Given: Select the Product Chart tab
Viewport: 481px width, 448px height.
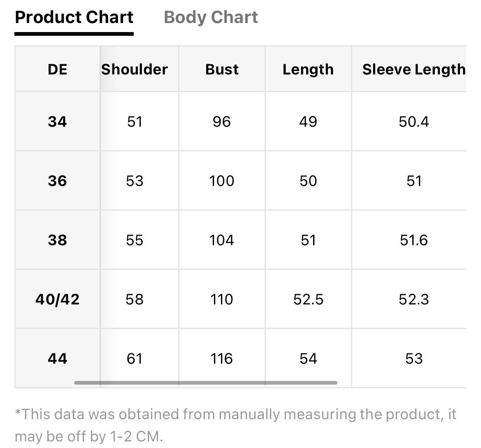Looking at the screenshot, I should (74, 17).
